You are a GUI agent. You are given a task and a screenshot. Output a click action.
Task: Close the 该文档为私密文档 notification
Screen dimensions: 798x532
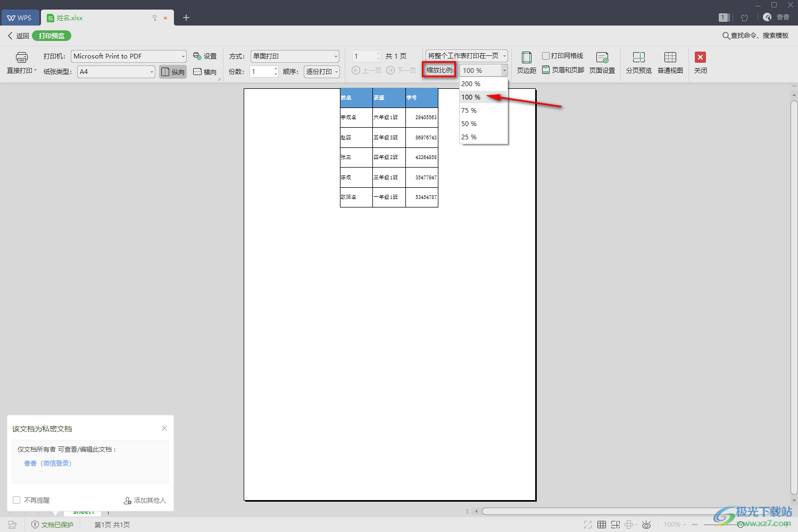coord(164,428)
